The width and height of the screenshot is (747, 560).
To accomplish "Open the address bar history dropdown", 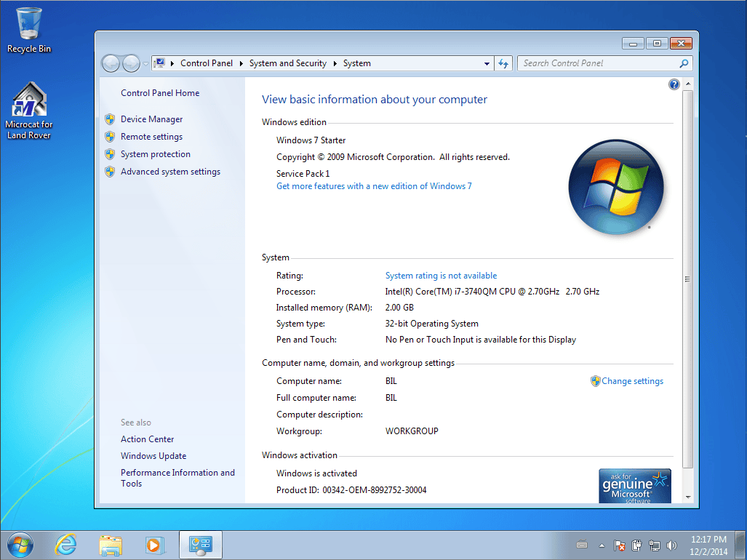I will point(487,63).
